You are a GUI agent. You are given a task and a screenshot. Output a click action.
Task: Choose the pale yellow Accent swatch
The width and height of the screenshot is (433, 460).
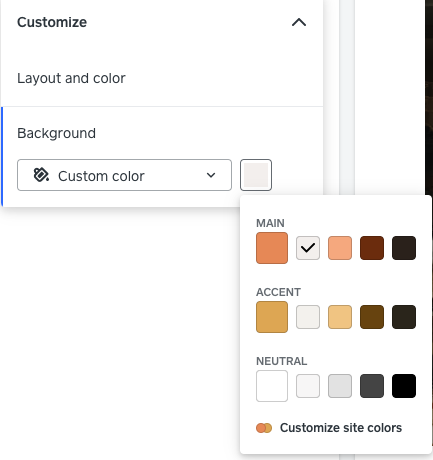click(x=340, y=317)
